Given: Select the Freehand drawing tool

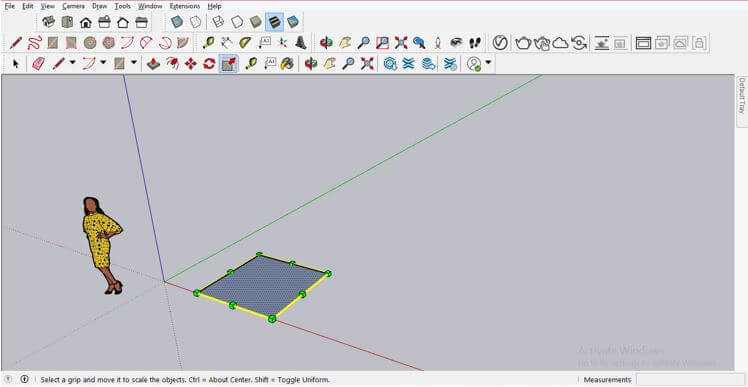Looking at the screenshot, I should tap(34, 43).
